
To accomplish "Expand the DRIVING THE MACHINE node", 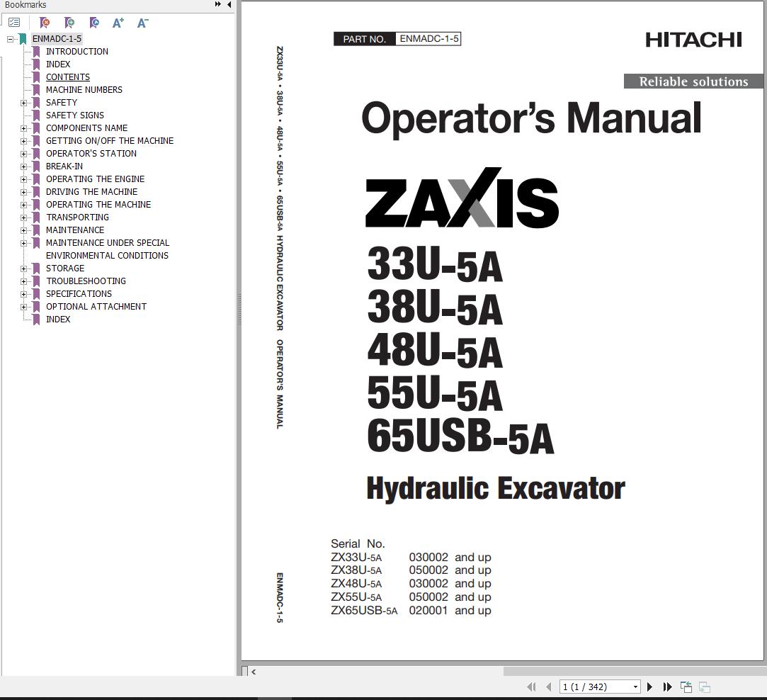I will click(x=23, y=192).
